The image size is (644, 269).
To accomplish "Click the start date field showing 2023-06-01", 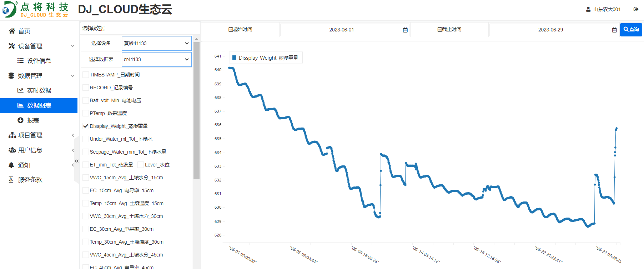I will click(341, 30).
